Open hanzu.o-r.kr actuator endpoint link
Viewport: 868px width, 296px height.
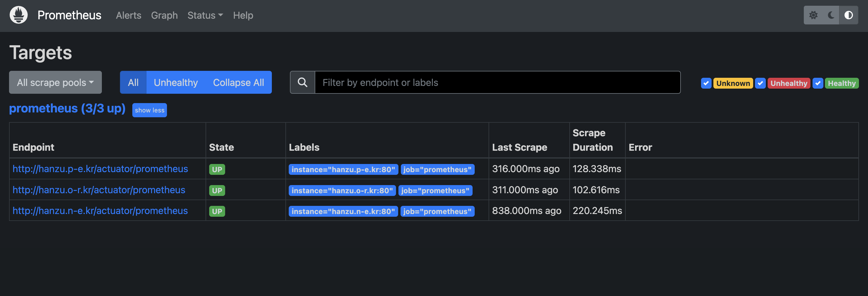(x=99, y=190)
